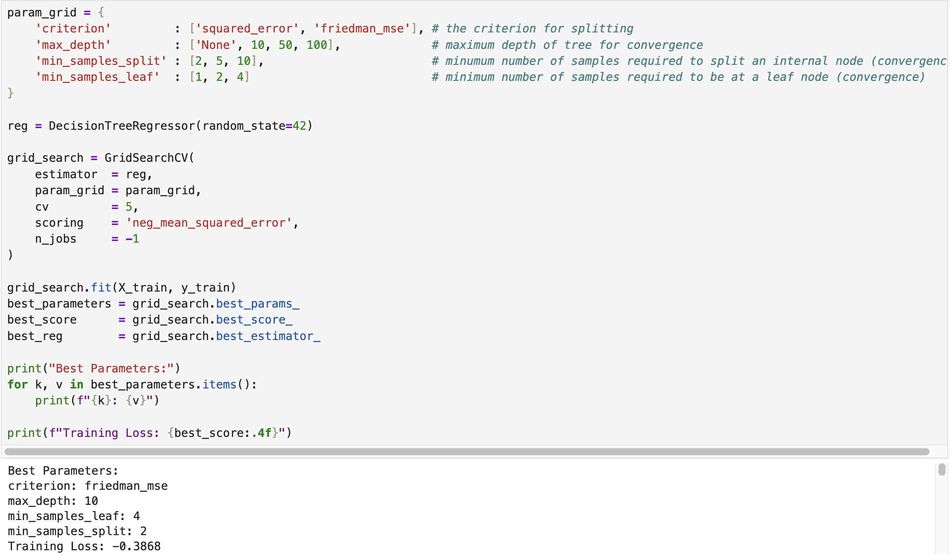The height and width of the screenshot is (560, 950).
Task: Click on DecisionTreeRegressor in the reg assignment
Action: click(122, 126)
